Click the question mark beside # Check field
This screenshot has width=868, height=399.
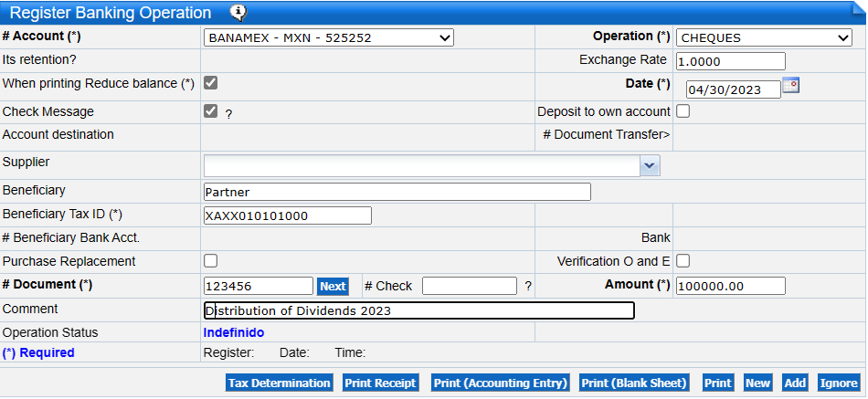point(528,287)
